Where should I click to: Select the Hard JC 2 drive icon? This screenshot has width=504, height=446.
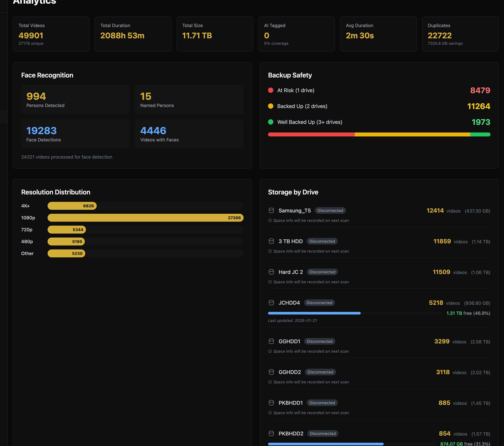tap(271, 272)
